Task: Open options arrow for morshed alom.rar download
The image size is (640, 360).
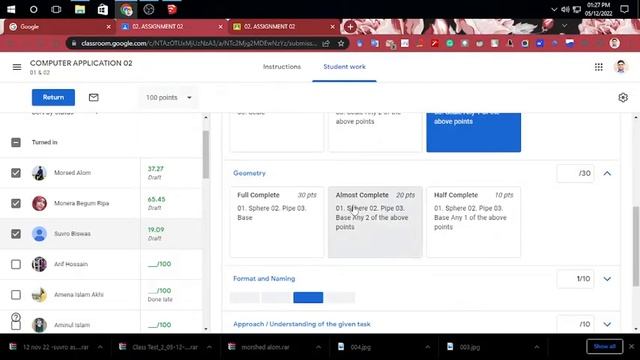Action: point(318,347)
